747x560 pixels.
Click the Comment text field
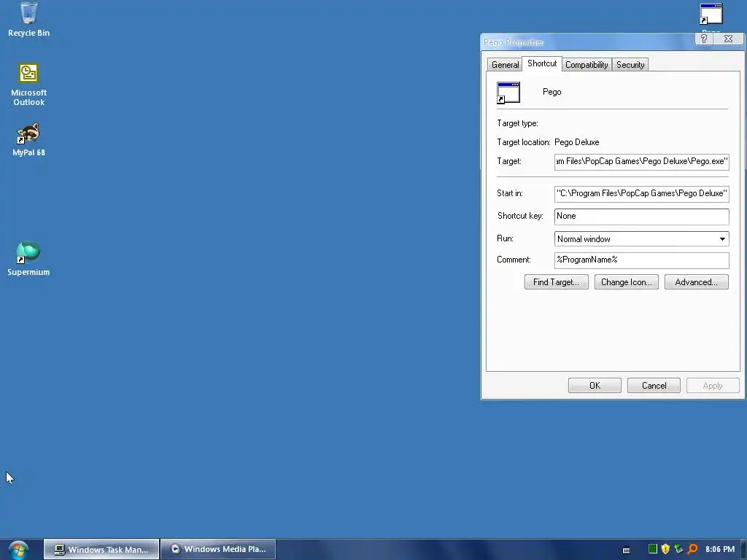tap(641, 260)
